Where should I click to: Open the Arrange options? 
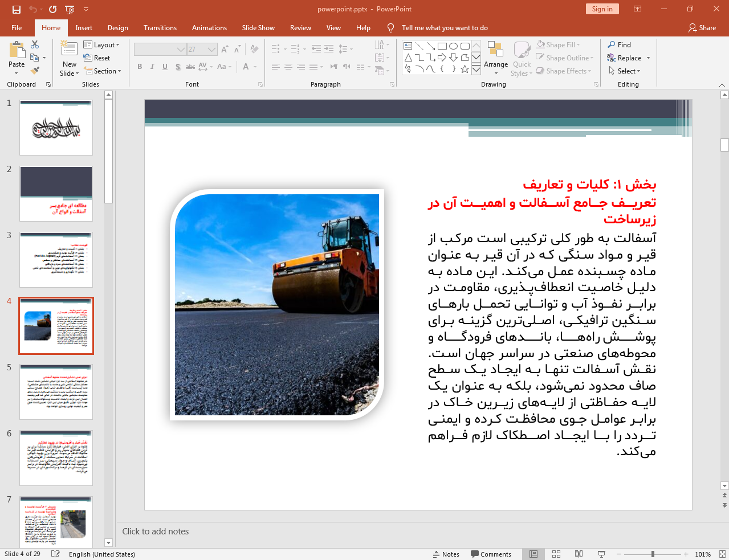[x=496, y=58]
